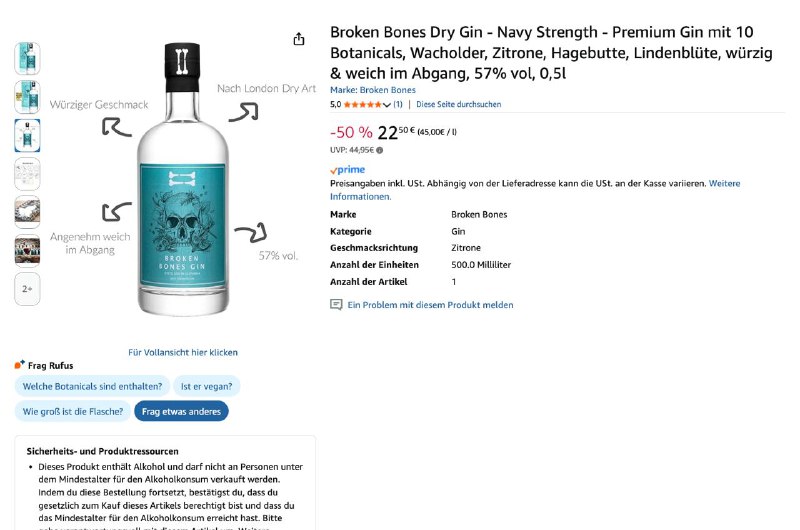The height and width of the screenshot is (530, 800).
Task: Select the third thumbnail with arrows infographic
Action: click(x=28, y=135)
